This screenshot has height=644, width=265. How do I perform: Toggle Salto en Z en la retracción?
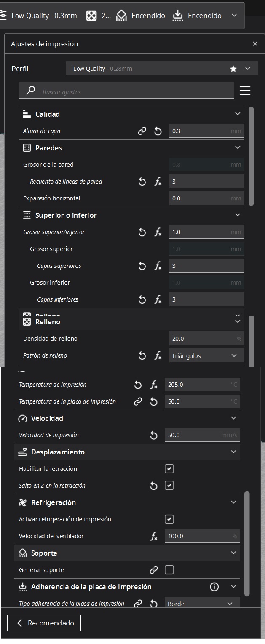[x=169, y=486]
